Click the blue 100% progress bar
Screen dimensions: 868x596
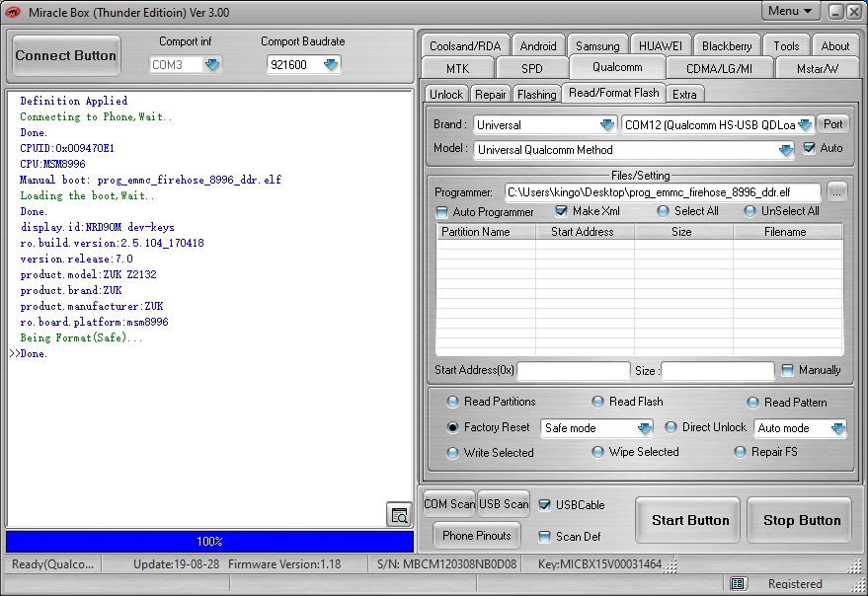(x=209, y=541)
